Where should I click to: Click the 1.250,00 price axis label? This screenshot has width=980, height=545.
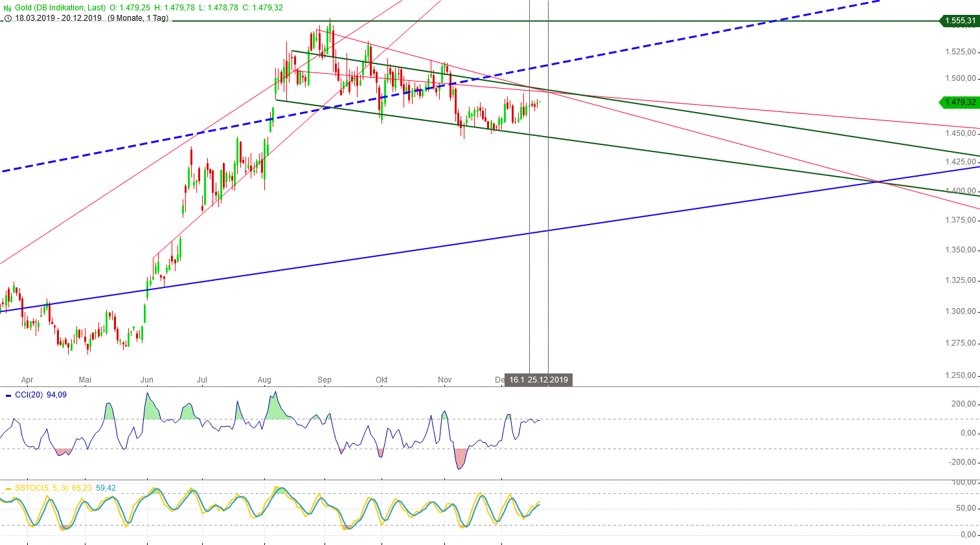961,375
